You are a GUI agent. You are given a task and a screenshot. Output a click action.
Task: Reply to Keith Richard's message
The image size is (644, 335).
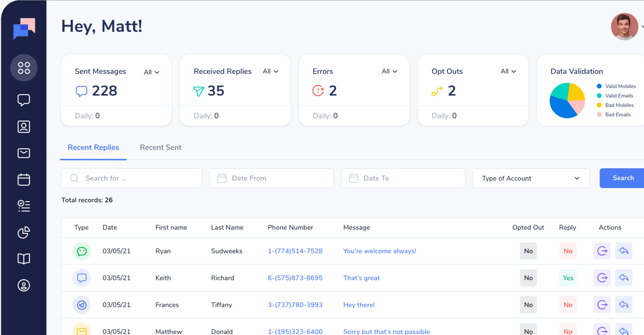pos(624,278)
